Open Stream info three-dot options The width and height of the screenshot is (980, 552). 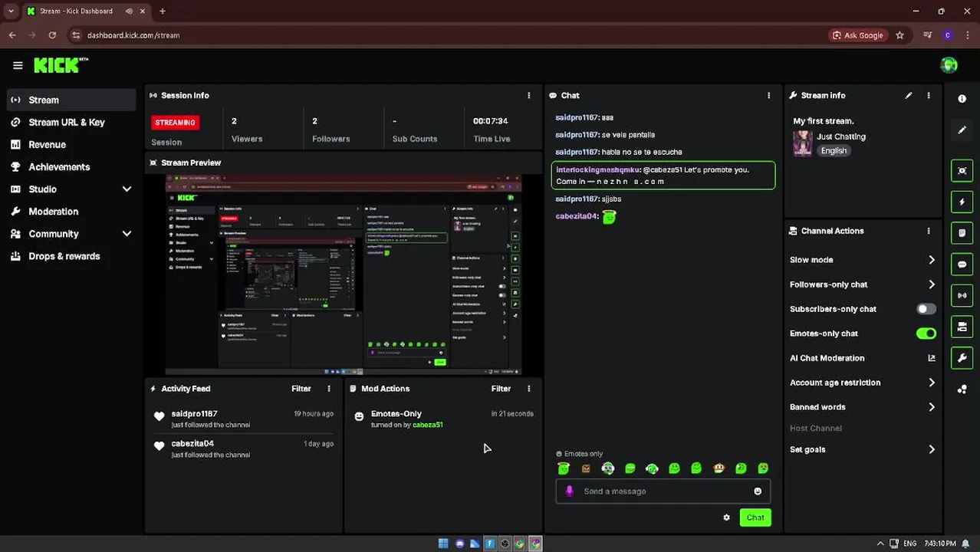click(x=929, y=95)
